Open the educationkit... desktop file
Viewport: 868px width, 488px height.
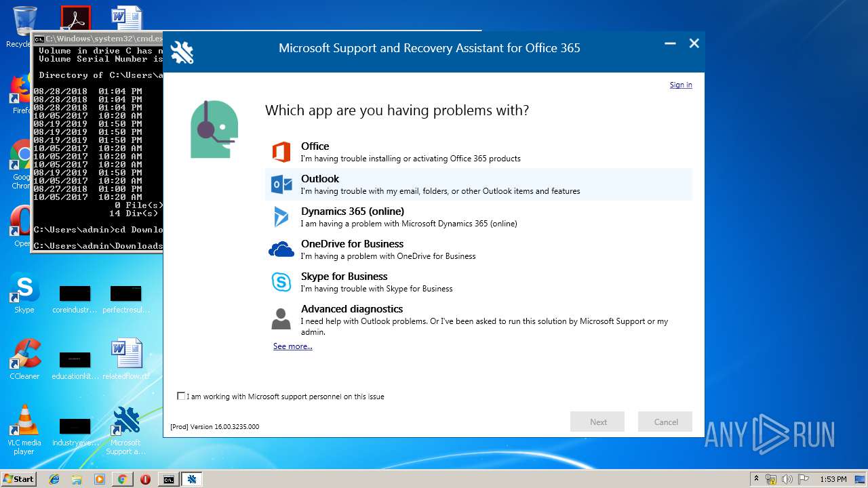coord(75,365)
